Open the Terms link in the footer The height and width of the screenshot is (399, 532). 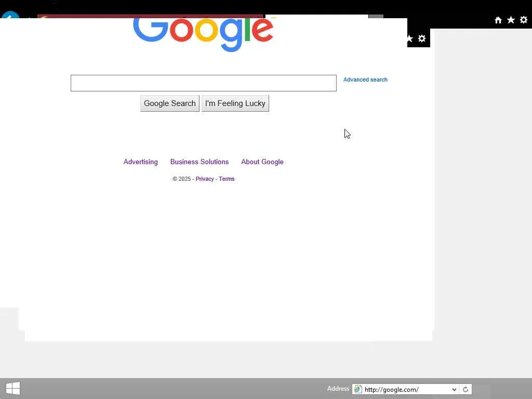tap(227, 179)
